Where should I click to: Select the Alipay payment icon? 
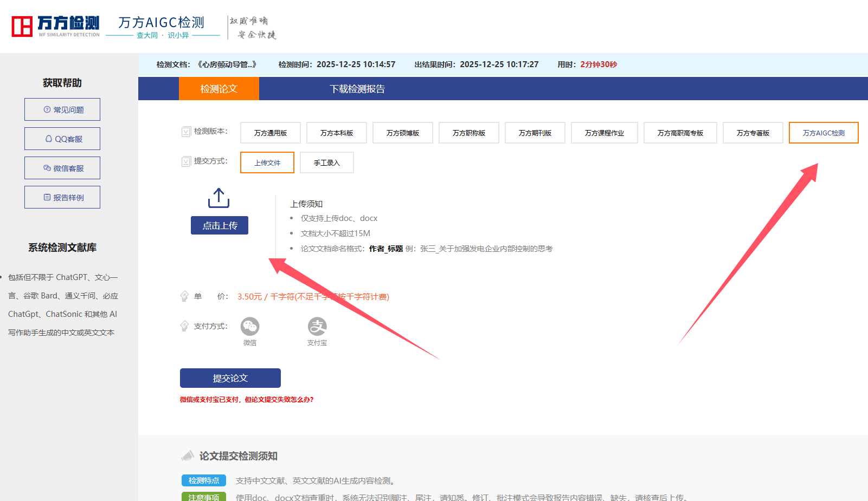pyautogui.click(x=317, y=326)
